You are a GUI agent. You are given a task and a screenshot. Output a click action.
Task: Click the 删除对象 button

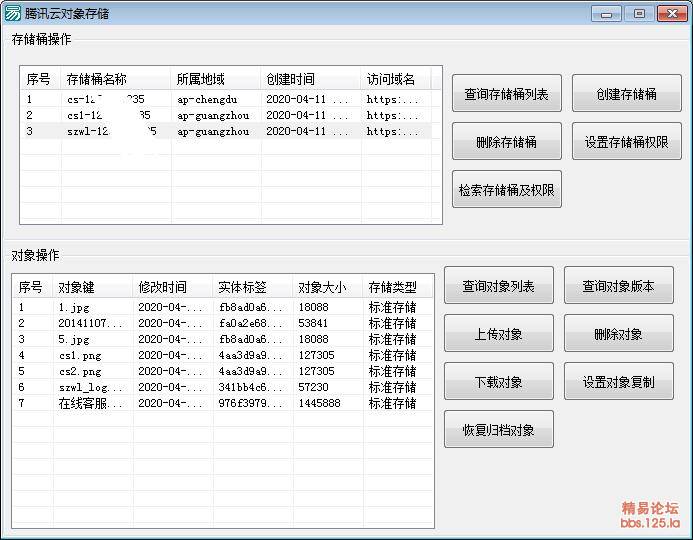click(618, 334)
